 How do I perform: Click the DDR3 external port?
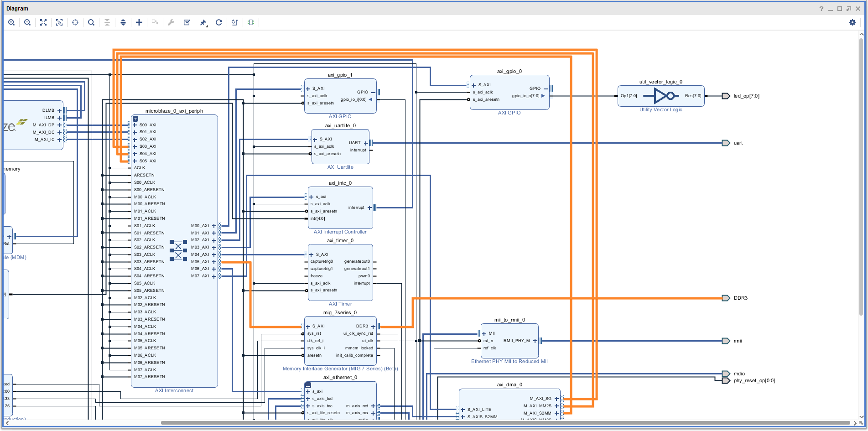click(726, 298)
